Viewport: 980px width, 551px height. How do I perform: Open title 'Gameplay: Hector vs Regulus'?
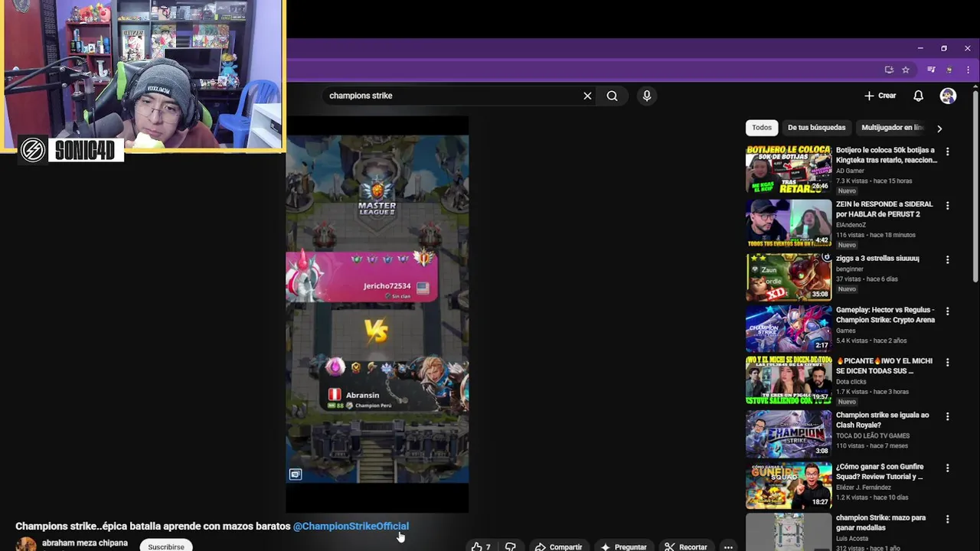point(885,315)
